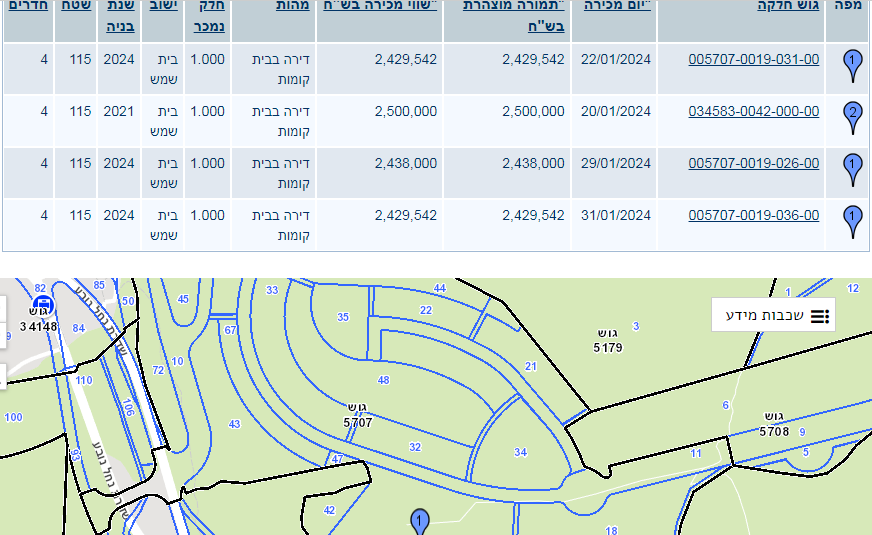872x535 pixels.
Task: Select parcel 42 on the map
Action: (x=329, y=510)
